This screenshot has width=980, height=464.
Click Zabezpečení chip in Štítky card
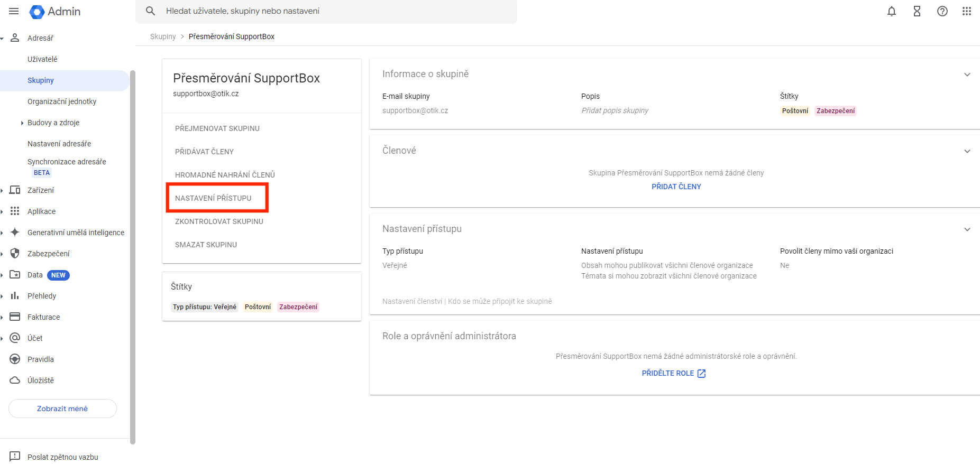coord(298,307)
